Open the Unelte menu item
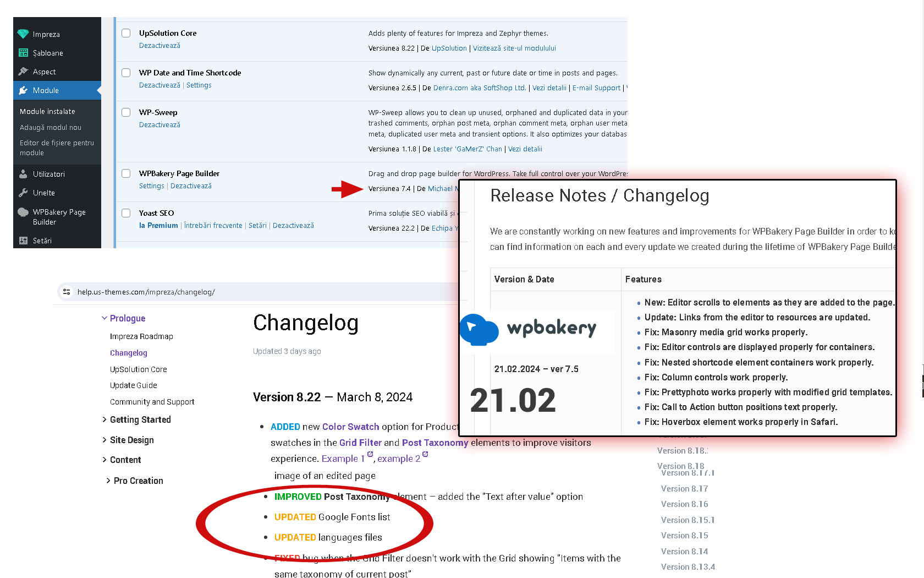 click(x=44, y=193)
